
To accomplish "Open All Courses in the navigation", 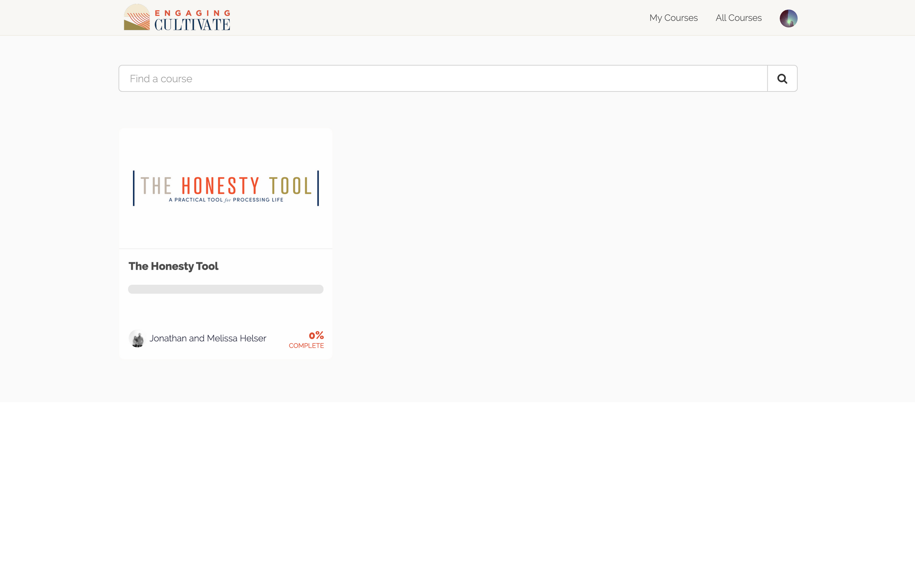I will (x=738, y=18).
